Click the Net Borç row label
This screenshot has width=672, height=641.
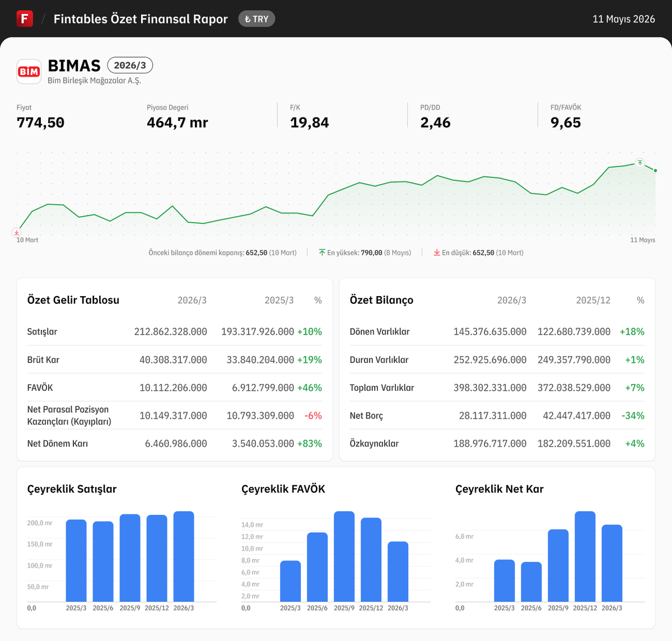click(x=367, y=415)
